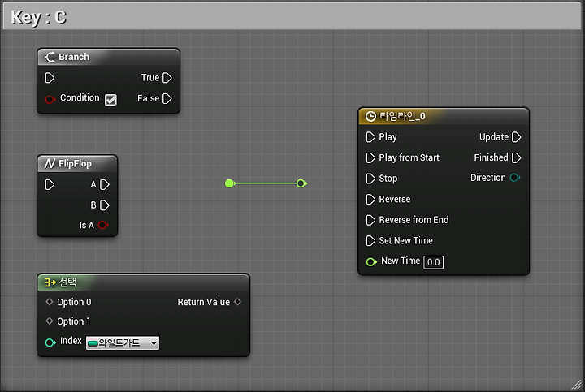Click the hollow green reroute end pin
The width and height of the screenshot is (585, 392).
click(301, 183)
